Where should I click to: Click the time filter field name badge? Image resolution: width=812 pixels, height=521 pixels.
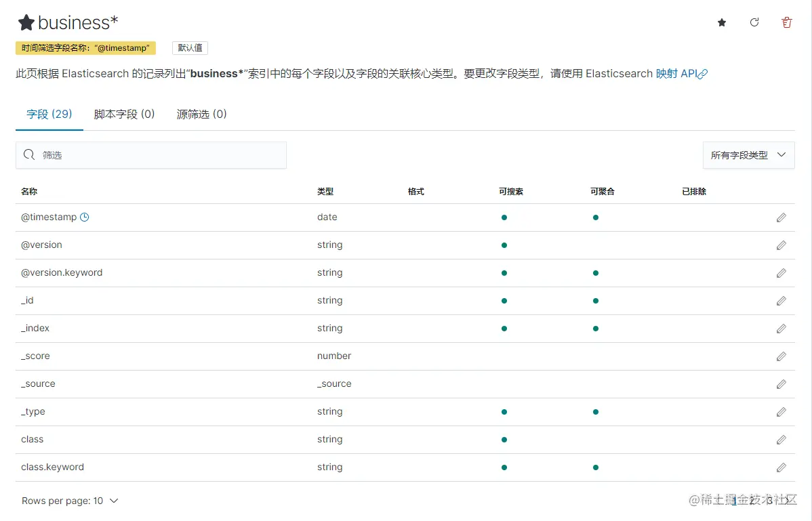(x=85, y=48)
